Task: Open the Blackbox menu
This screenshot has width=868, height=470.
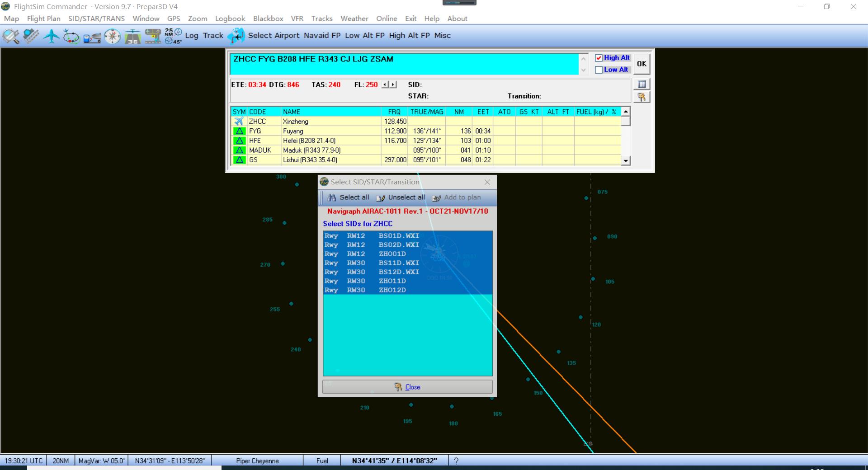Action: pos(268,19)
